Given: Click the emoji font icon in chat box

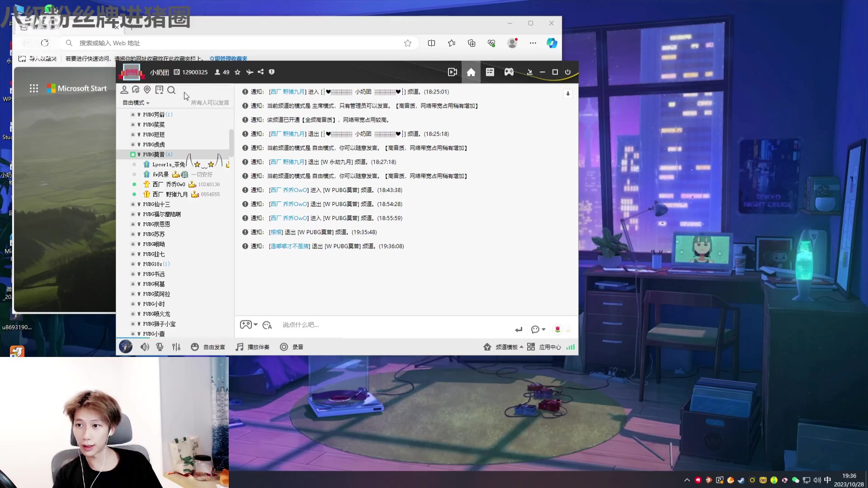Looking at the screenshot, I should (267, 325).
